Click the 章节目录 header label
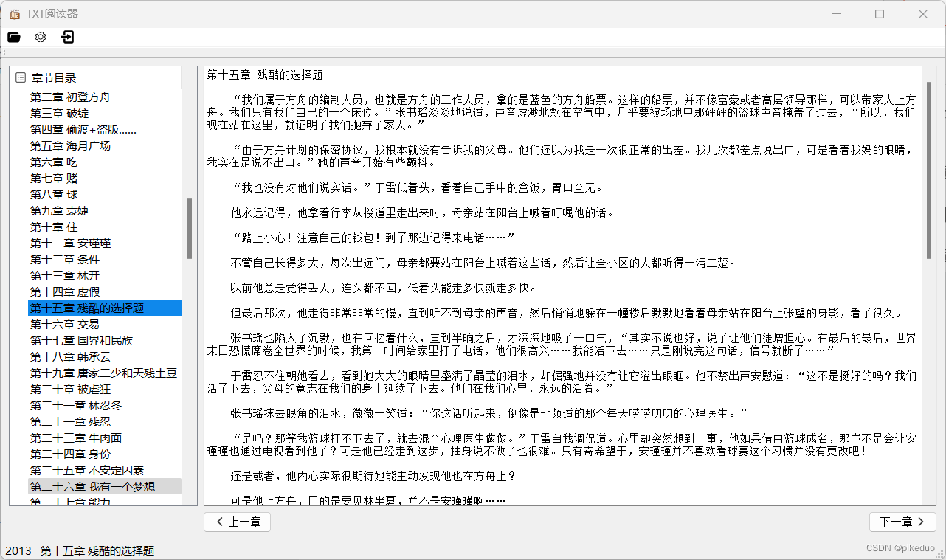Viewport: 946px width, 560px height. pos(53,77)
